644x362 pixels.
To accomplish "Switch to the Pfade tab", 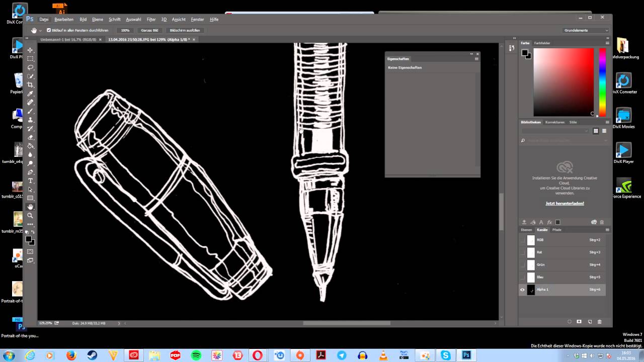I will click(x=557, y=230).
